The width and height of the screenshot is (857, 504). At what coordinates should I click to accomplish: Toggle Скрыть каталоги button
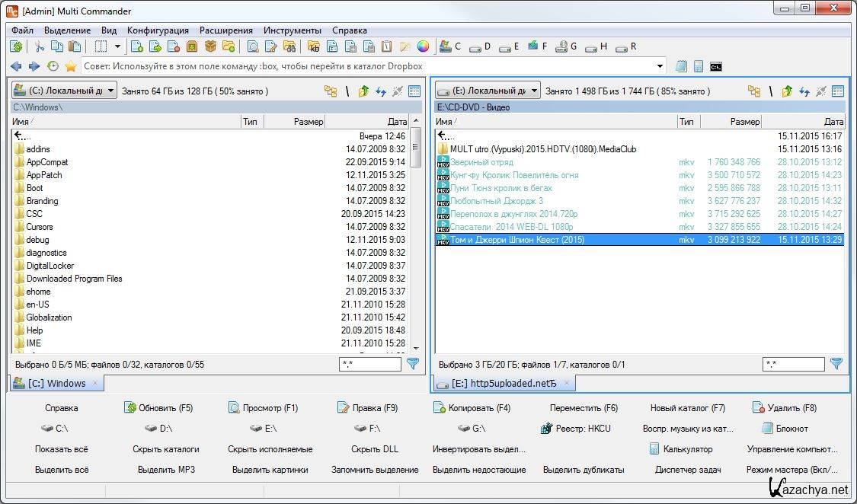(x=166, y=449)
